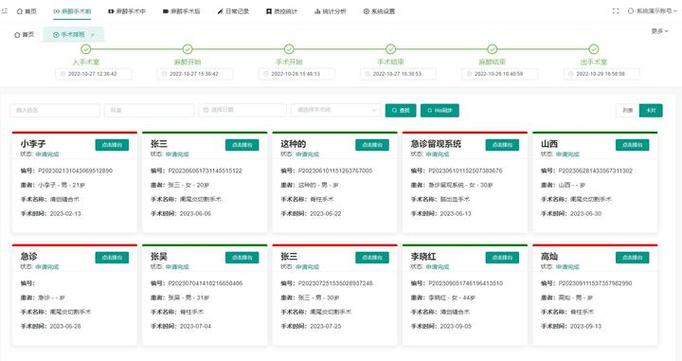This screenshot has width=682, height=361.
Task: Open the 麻醉结束 time field
Action: tap(500, 74)
